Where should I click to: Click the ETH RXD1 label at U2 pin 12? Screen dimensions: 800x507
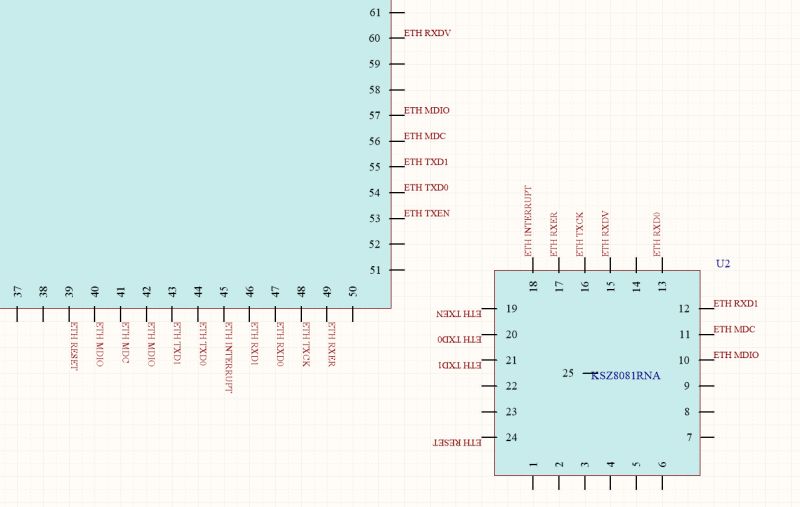736,303
